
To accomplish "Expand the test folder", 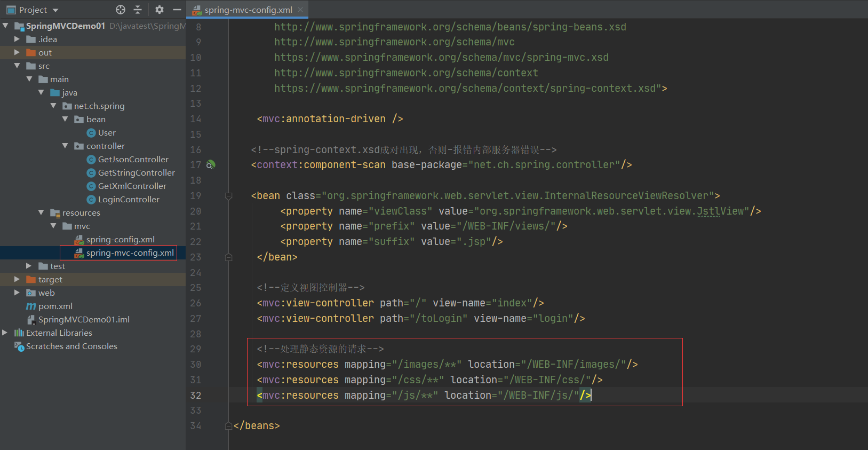I will click(x=29, y=266).
